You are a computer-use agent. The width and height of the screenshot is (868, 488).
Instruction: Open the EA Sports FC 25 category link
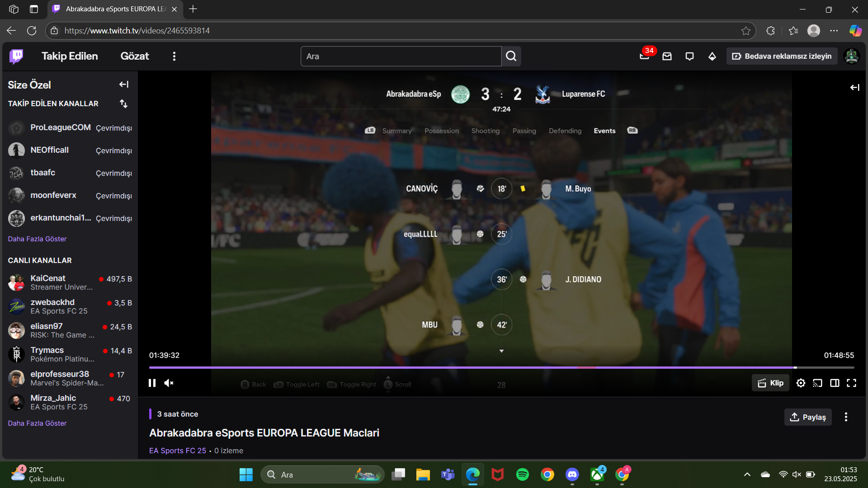pyautogui.click(x=178, y=450)
